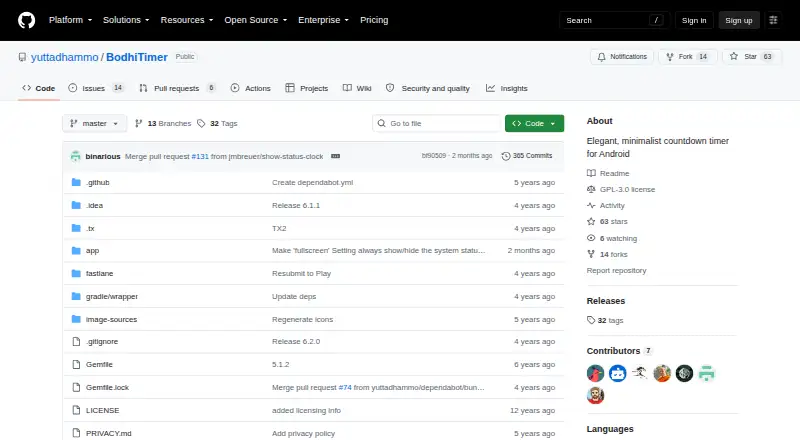Image resolution: width=800 pixels, height=440 pixels.
Task: Open the Projects tab
Action: [x=307, y=88]
